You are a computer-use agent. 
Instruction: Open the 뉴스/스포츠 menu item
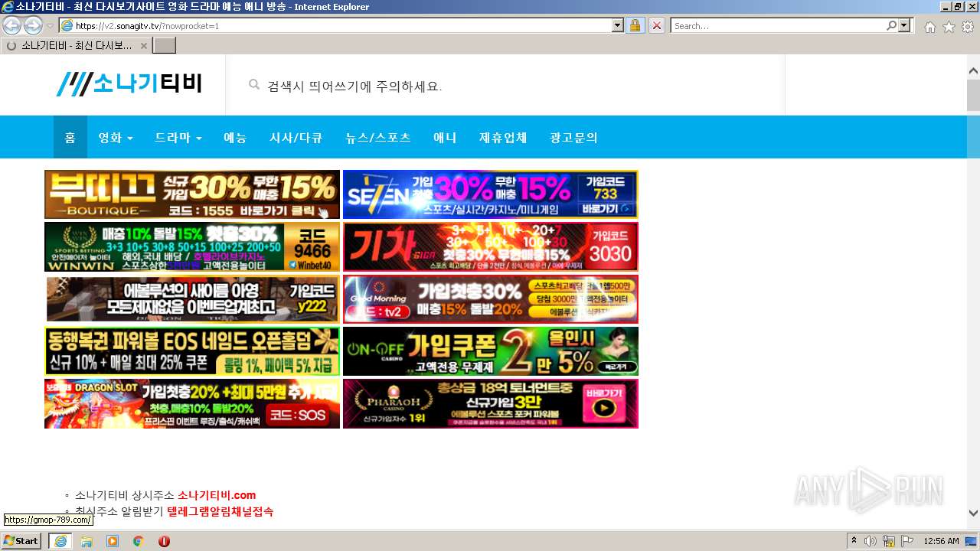tap(378, 138)
